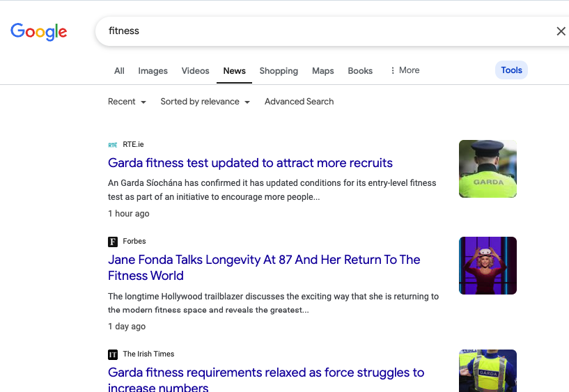This screenshot has width=569, height=392.
Task: Switch to the Books tab
Action: click(360, 71)
